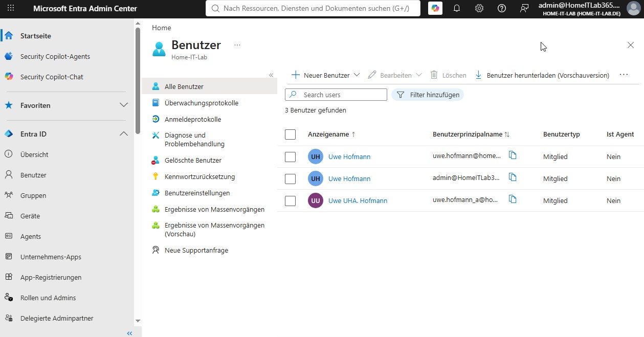Click Nein in Uwe UHA. Hofmann row
Screen dimensions: 644x337
(613, 200)
